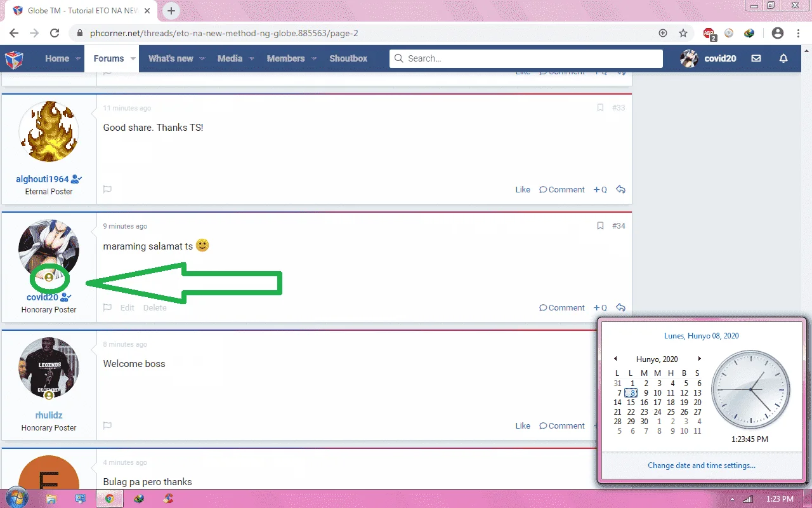Viewport: 812px width, 508px height.
Task: Open the inbox envelope icon
Action: pyautogui.click(x=756, y=58)
